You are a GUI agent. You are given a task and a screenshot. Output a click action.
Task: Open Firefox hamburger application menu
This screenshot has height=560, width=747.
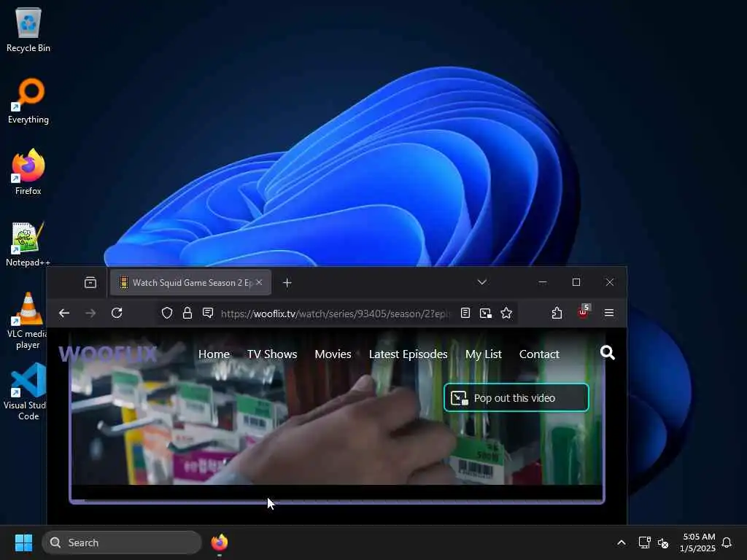tap(609, 313)
